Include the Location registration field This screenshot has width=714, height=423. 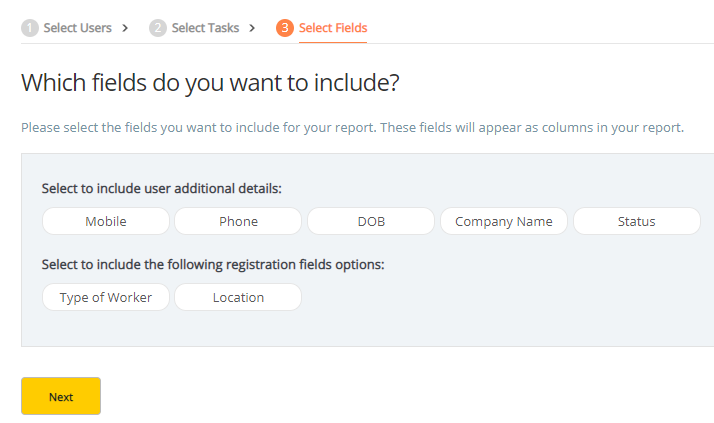[x=238, y=297]
